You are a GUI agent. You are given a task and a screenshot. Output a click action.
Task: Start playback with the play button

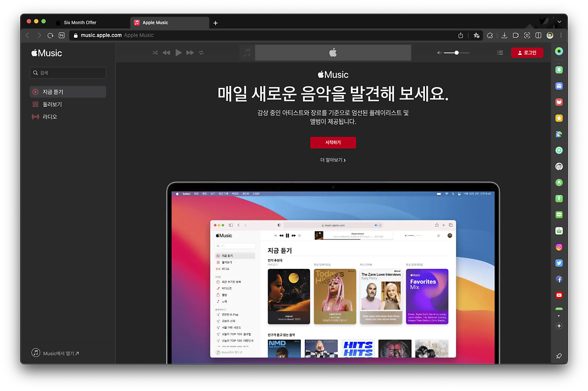pos(178,53)
